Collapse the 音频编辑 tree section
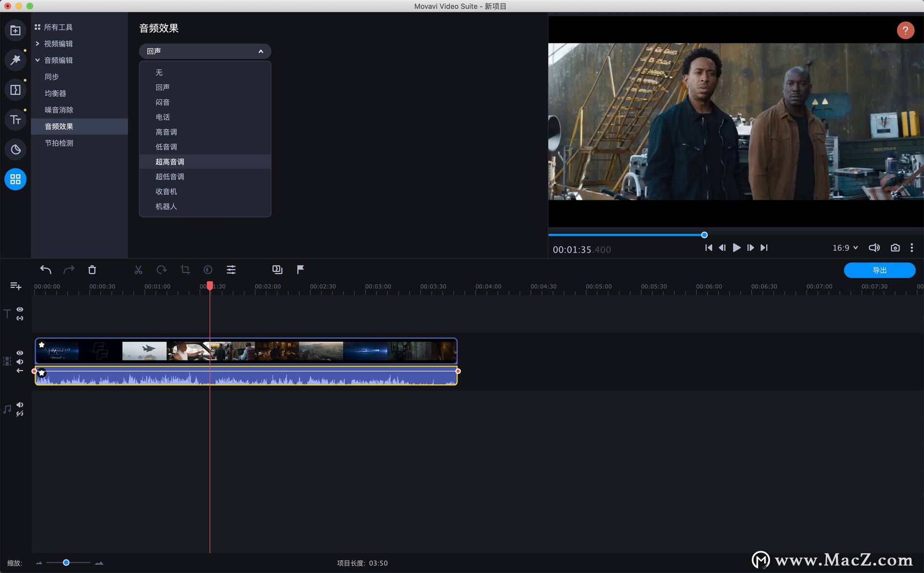This screenshot has height=573, width=924. click(x=37, y=60)
